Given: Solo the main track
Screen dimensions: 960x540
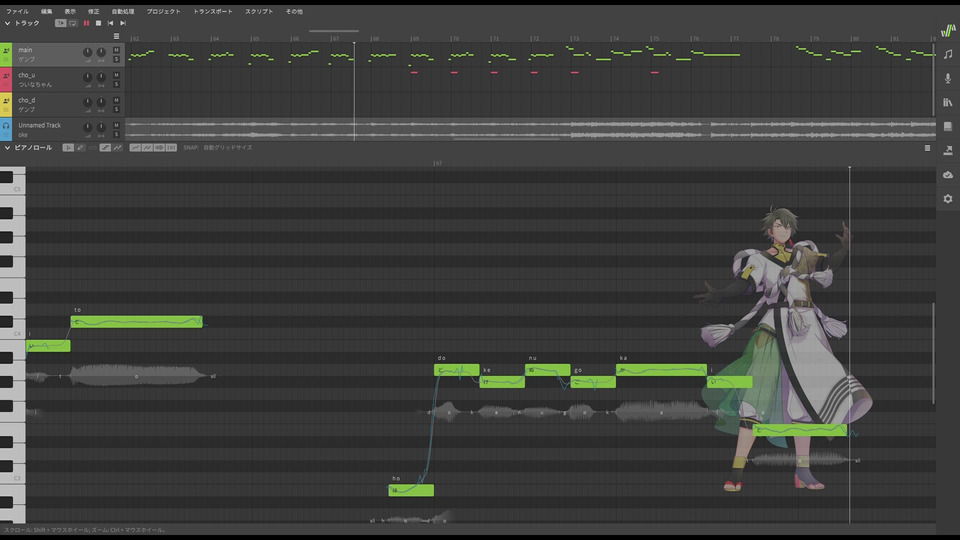Looking at the screenshot, I should click(x=116, y=59).
